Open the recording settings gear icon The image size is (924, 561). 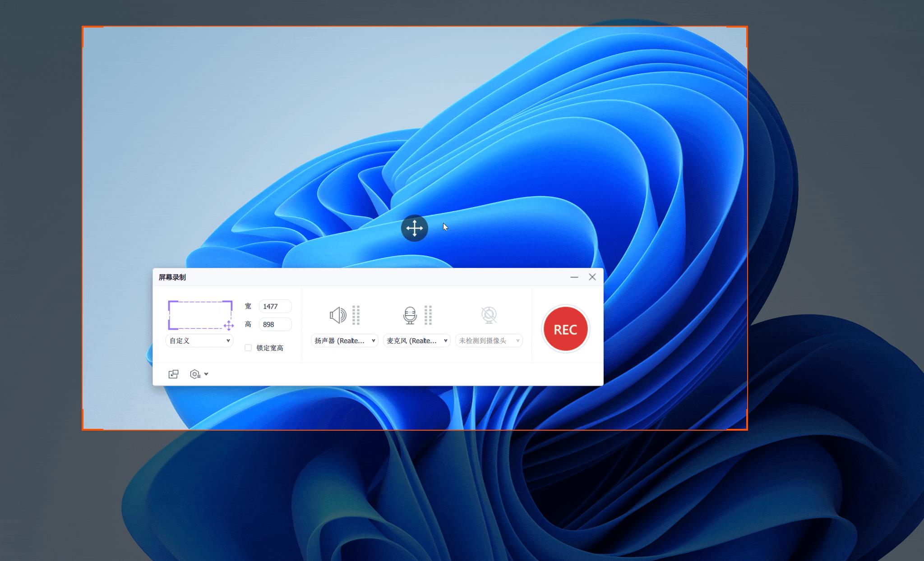[195, 374]
